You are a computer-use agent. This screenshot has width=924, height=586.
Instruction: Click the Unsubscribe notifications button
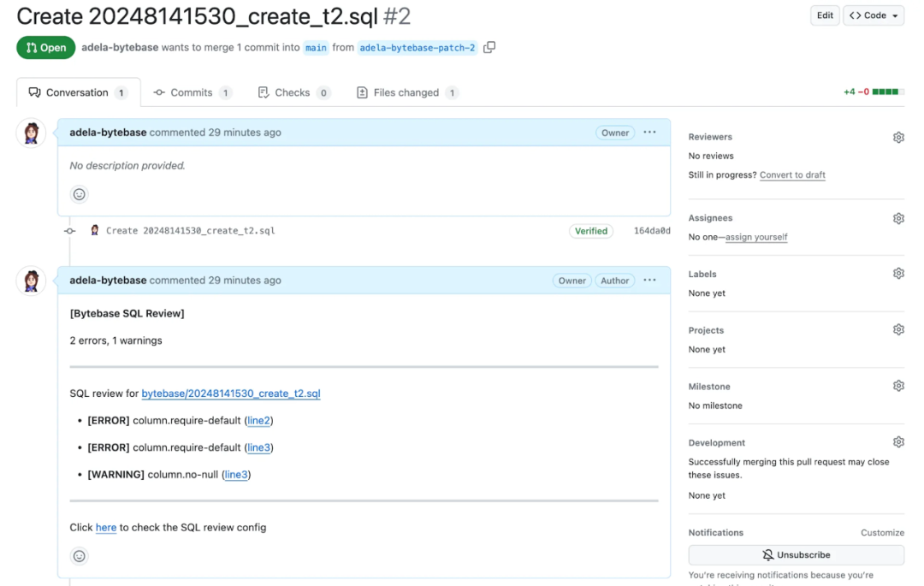797,555
